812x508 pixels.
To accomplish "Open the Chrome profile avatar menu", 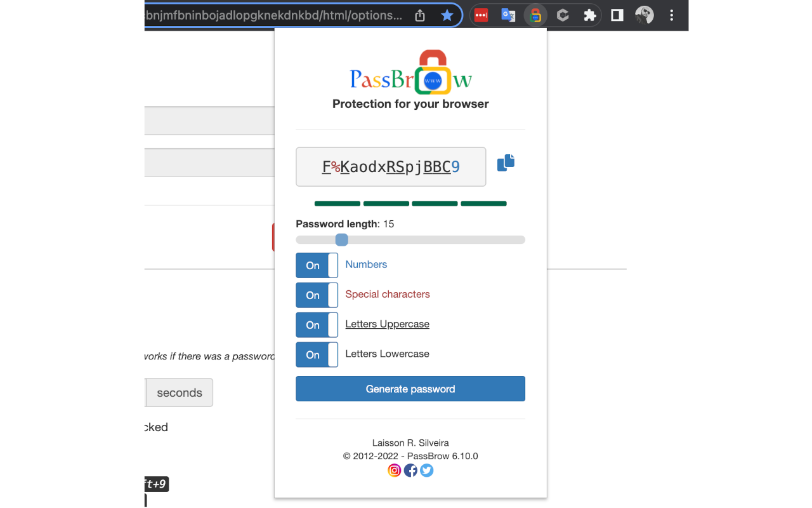I will 644,15.
